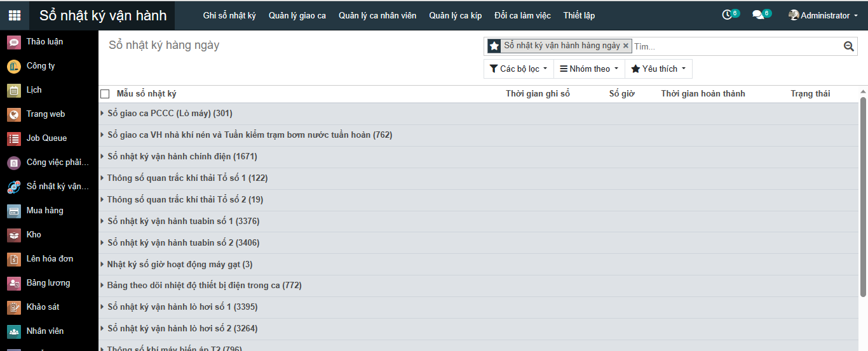Open Lịch calendar icon in sidebar
Viewport: 868px width, 351px height.
(x=14, y=90)
